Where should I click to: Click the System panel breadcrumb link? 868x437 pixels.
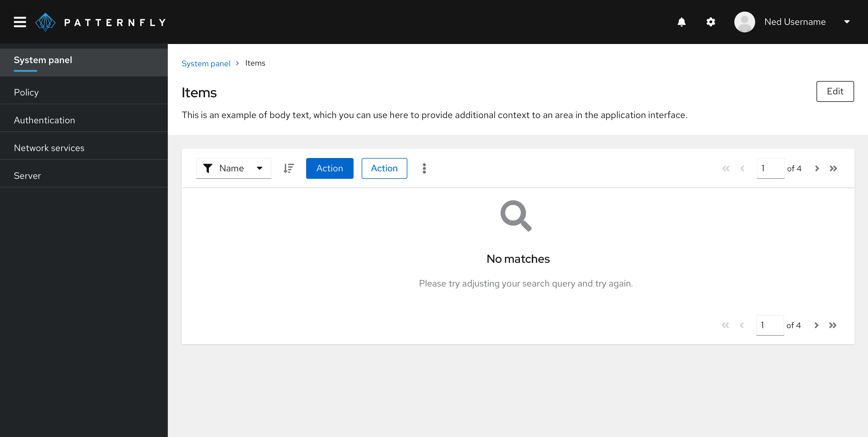(206, 63)
